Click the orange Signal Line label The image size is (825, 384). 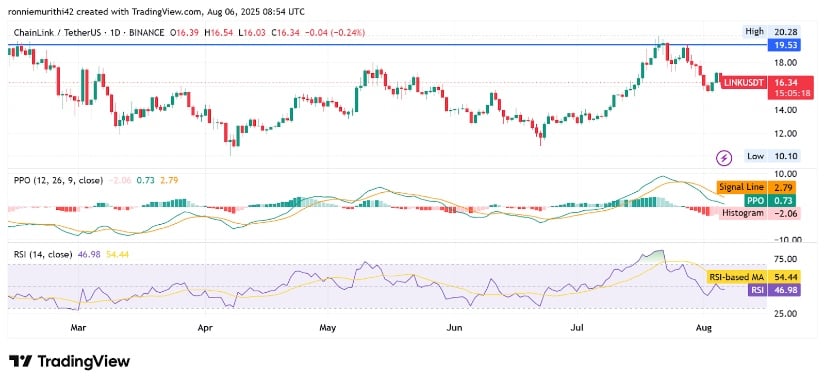(x=741, y=187)
